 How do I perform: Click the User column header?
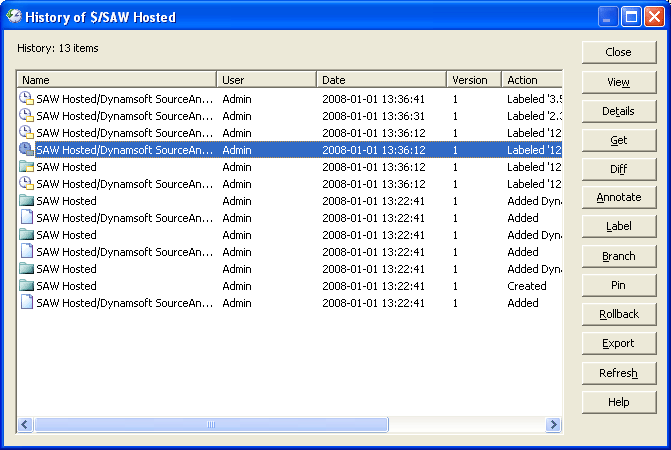click(x=266, y=80)
